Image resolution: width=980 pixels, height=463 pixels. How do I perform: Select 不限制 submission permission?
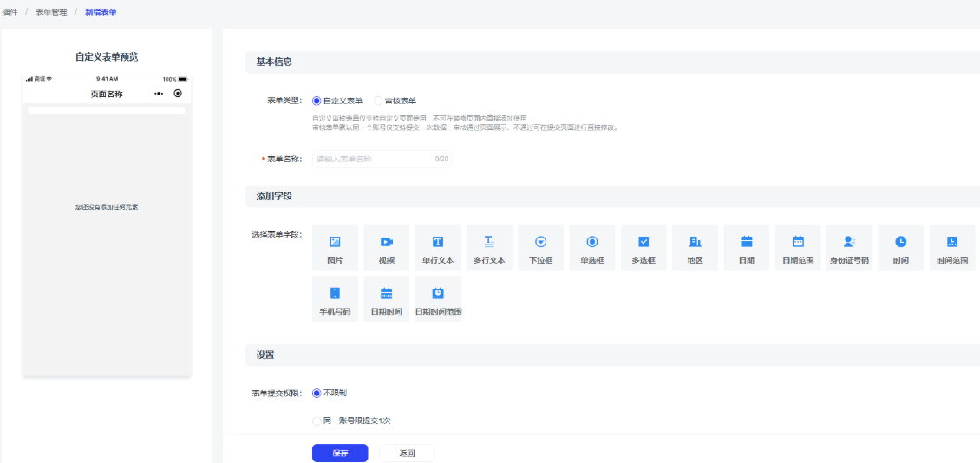tap(317, 393)
